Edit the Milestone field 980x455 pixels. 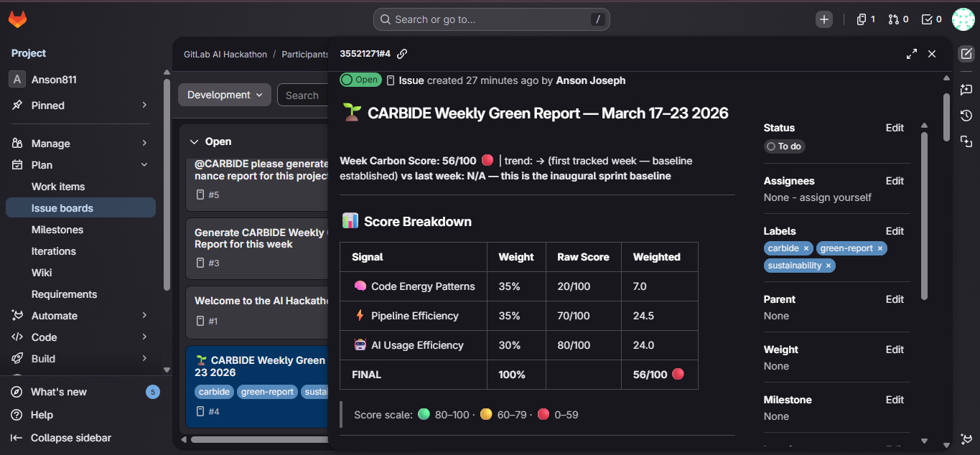point(895,400)
